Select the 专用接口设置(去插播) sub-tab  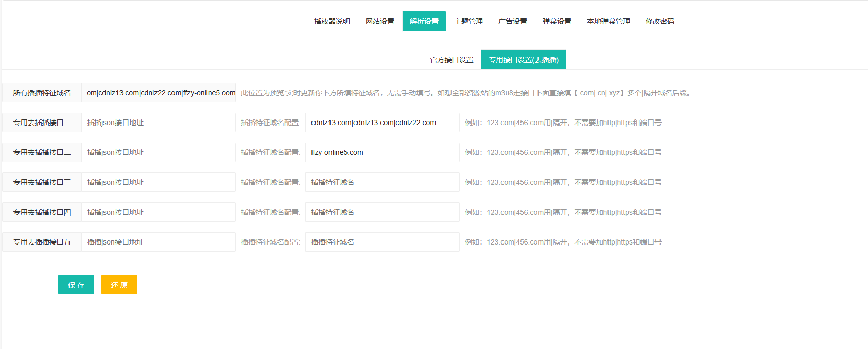[x=524, y=60]
